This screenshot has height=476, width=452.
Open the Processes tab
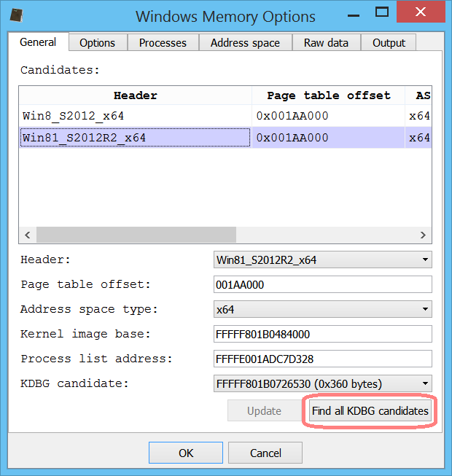(163, 42)
